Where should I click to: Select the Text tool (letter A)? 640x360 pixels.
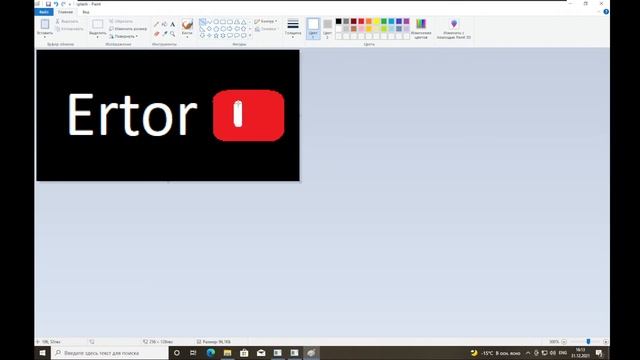[172, 24]
